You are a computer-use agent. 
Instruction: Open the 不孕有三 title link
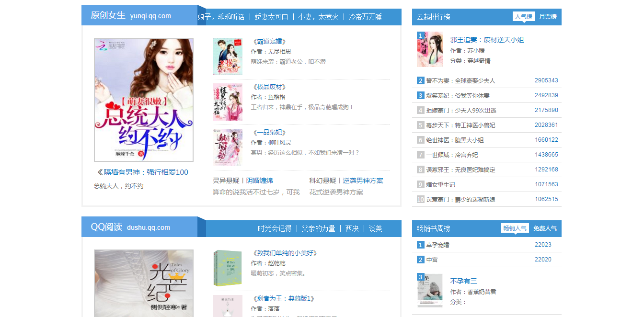pos(463,282)
